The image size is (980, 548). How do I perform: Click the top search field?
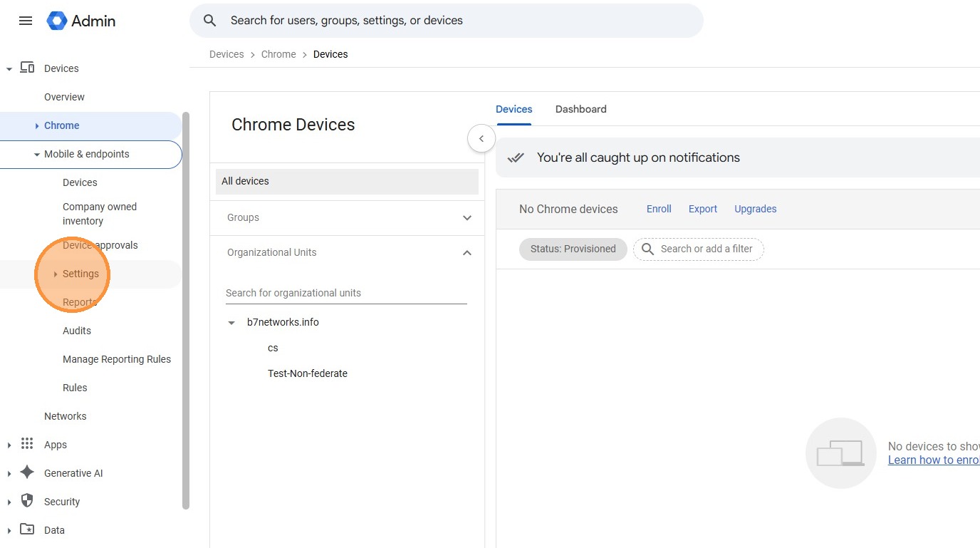446,21
